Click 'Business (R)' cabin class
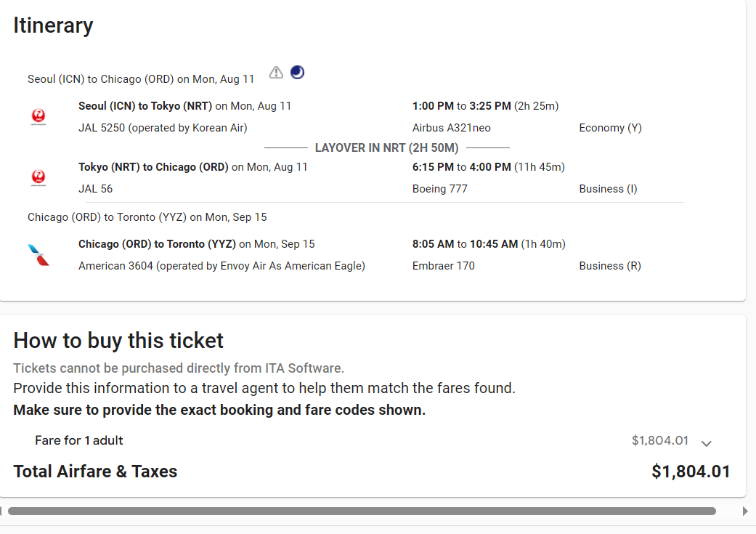 (x=610, y=266)
